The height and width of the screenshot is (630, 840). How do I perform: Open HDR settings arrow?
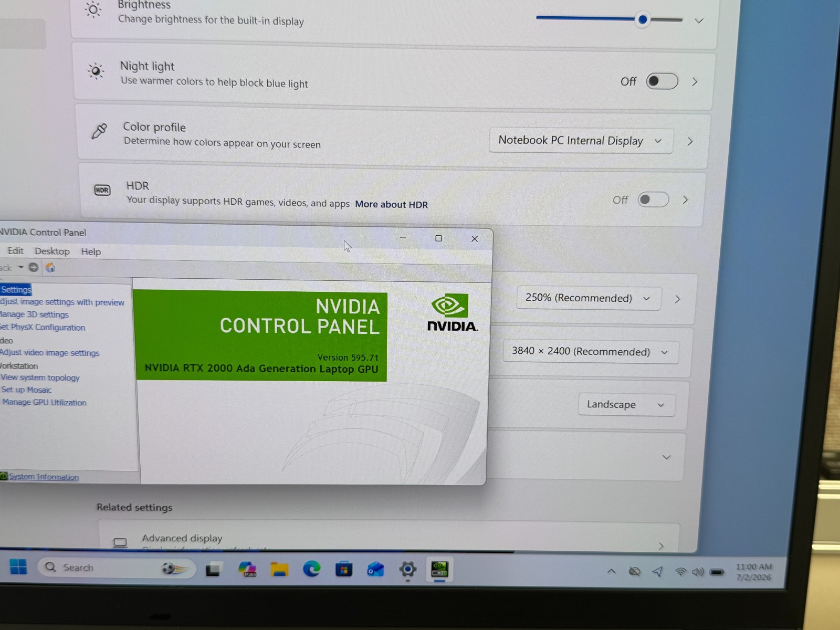685,200
